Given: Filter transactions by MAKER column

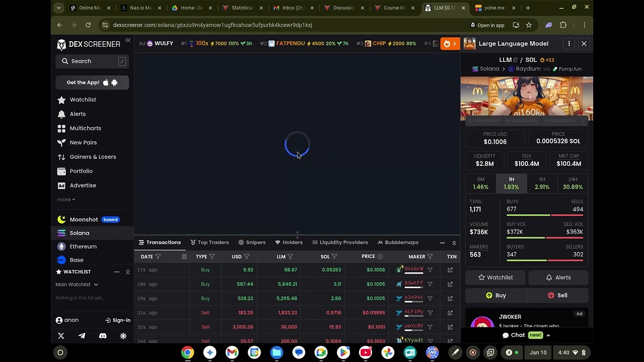Looking at the screenshot, I should pyautogui.click(x=430, y=256).
